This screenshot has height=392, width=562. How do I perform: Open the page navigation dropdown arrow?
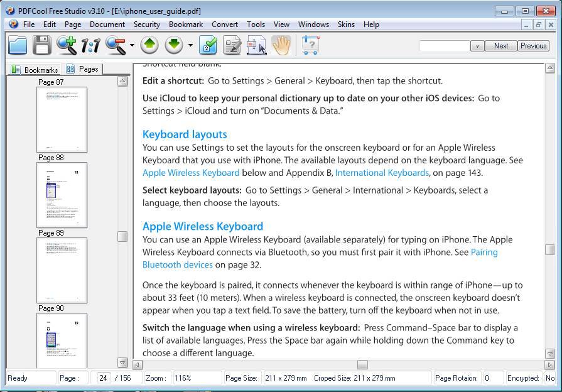190,46
